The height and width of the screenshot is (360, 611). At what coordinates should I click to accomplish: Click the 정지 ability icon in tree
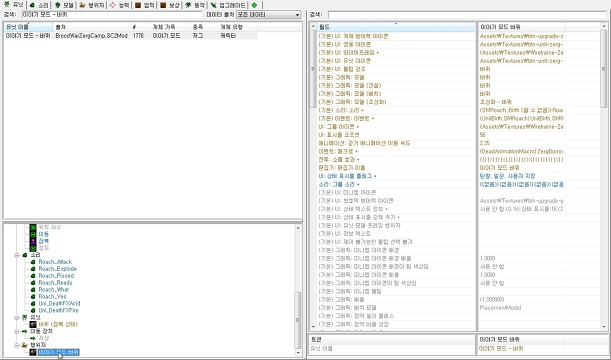pos(33,248)
